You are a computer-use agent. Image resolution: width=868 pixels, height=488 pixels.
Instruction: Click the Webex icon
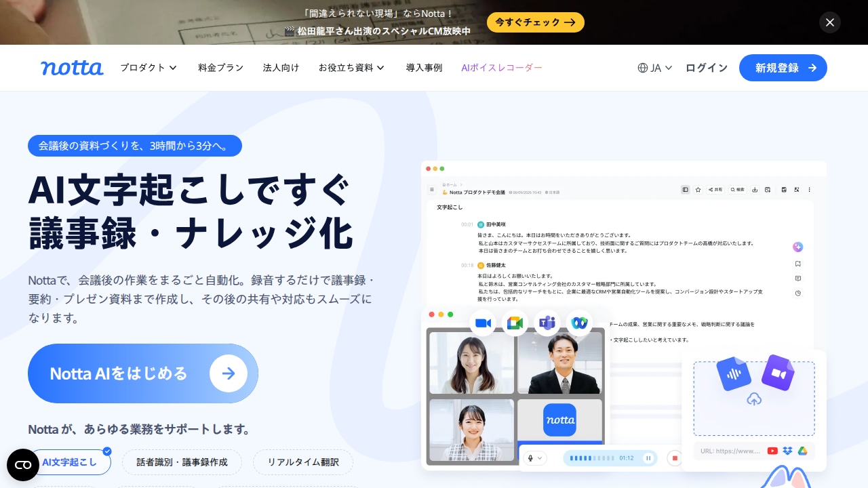[x=578, y=323]
